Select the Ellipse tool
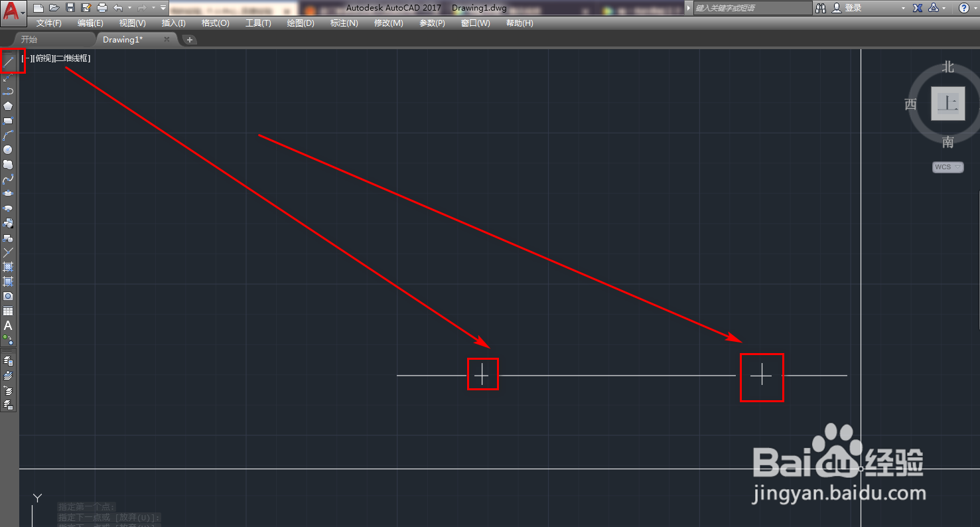 pyautogui.click(x=9, y=194)
